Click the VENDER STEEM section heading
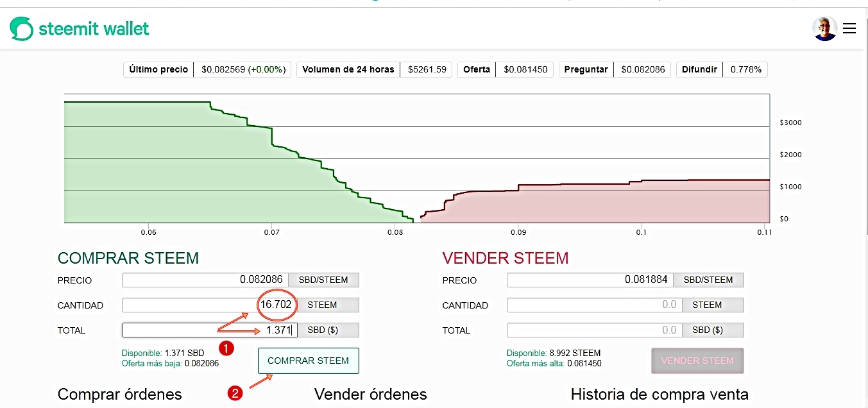Viewport: 868px width, 408px height. click(x=506, y=258)
